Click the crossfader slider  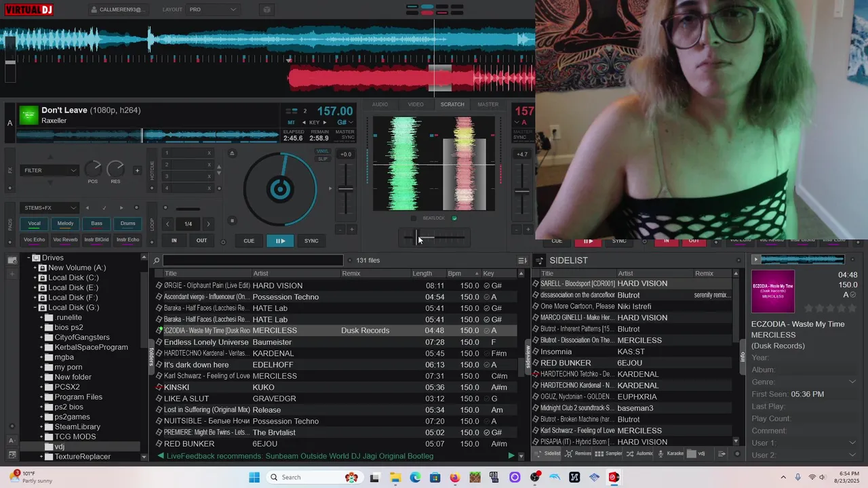[x=434, y=237]
